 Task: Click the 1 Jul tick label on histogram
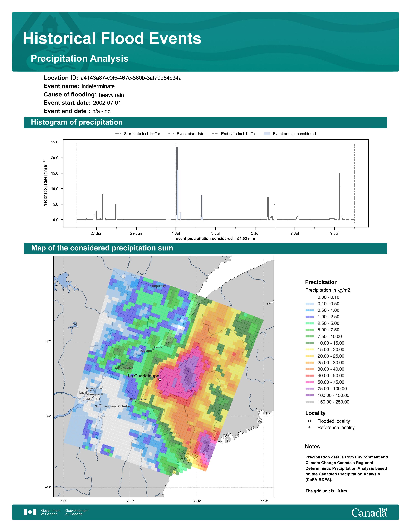click(176, 233)
